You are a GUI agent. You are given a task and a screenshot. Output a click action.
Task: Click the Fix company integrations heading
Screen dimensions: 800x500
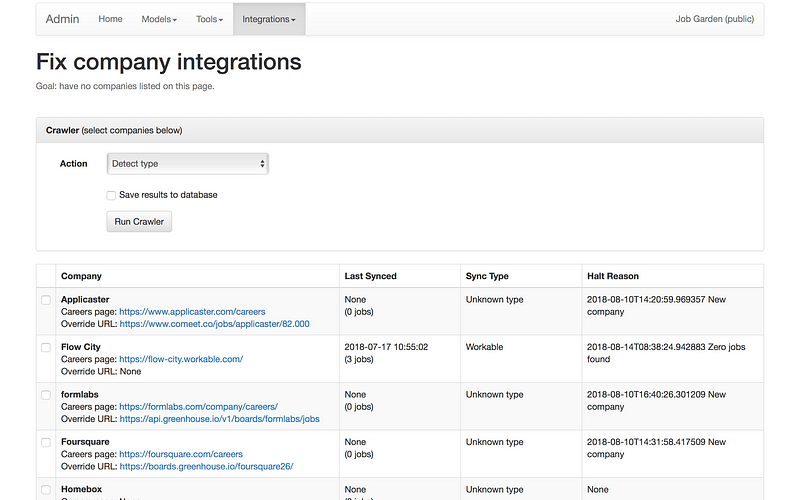click(x=169, y=62)
